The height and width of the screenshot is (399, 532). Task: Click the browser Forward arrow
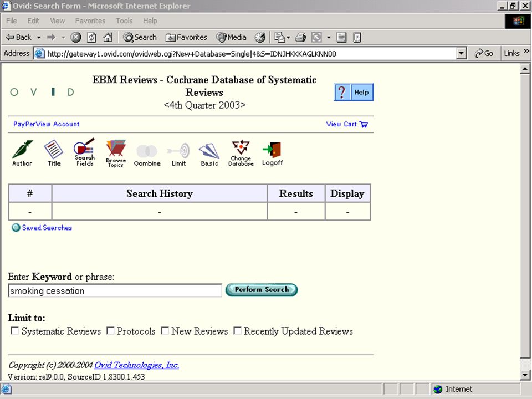click(51, 37)
